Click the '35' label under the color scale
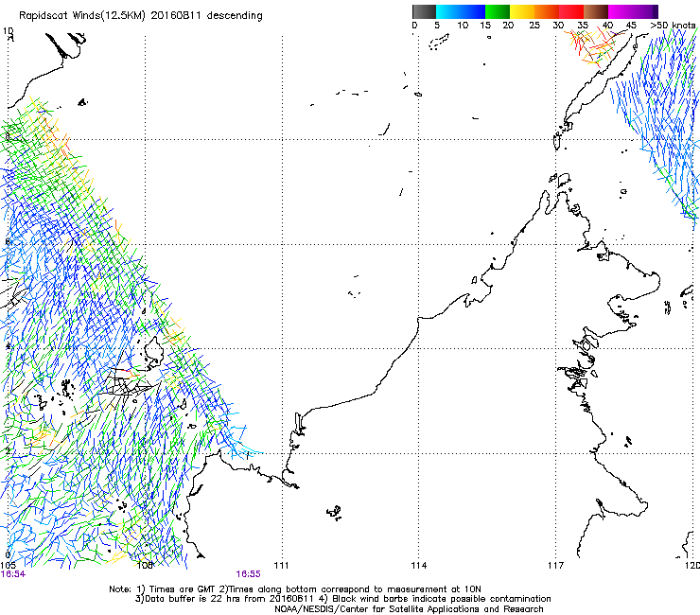 pyautogui.click(x=583, y=26)
